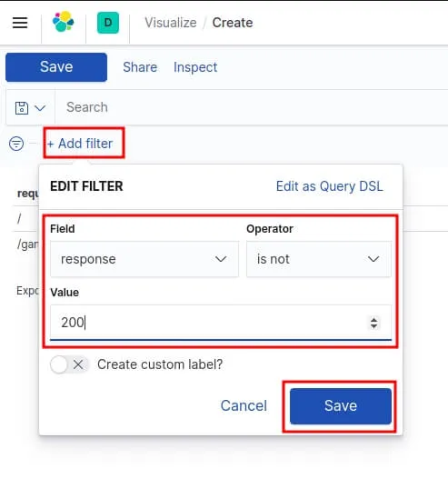Click the top Save visualization button
The width and height of the screenshot is (448, 479).
[x=56, y=67]
